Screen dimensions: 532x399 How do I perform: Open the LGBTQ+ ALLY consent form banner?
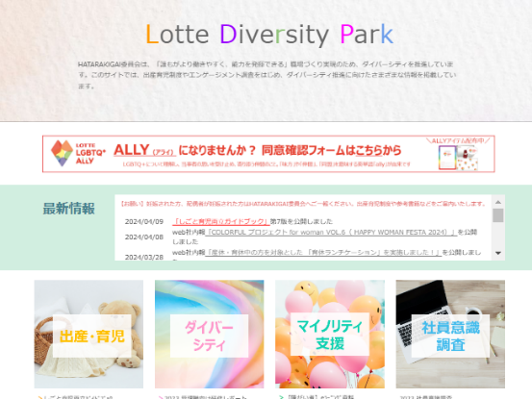tap(268, 154)
